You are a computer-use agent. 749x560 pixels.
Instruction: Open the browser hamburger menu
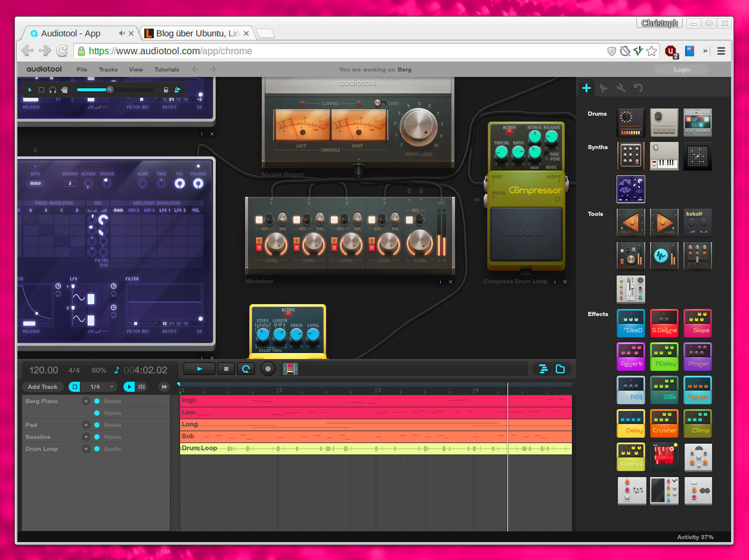[721, 51]
